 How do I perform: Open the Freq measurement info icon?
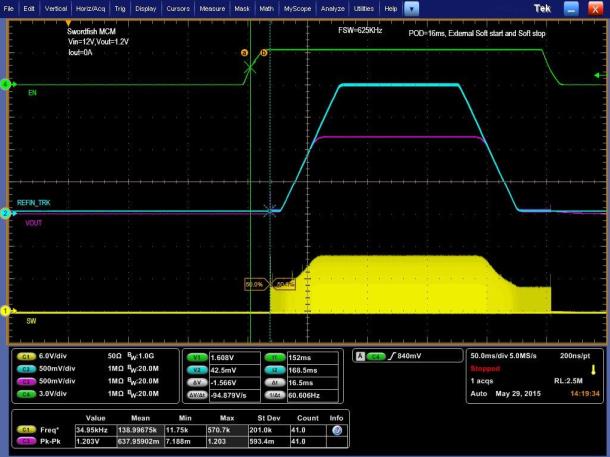click(337, 430)
